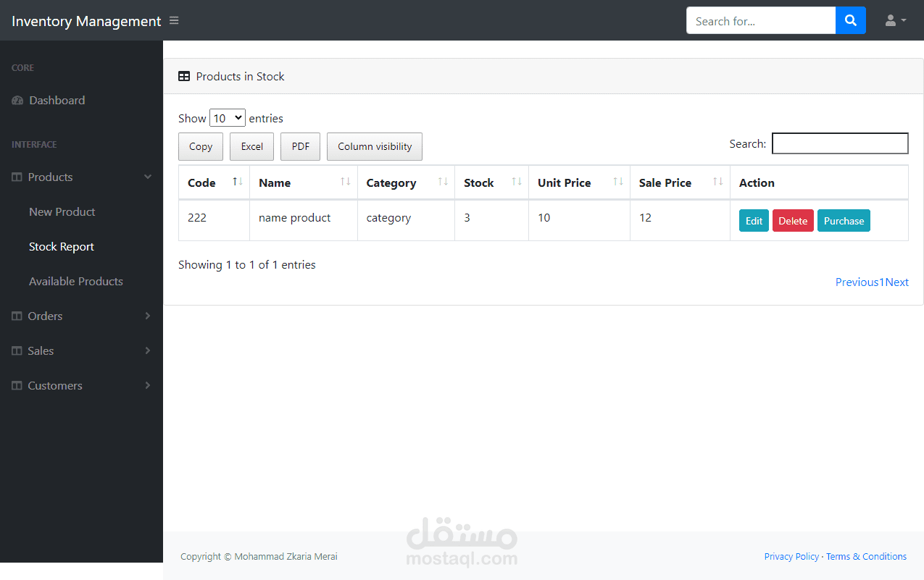This screenshot has width=924, height=580.
Task: Click the table icon beside Products in Stock
Action: click(x=184, y=77)
